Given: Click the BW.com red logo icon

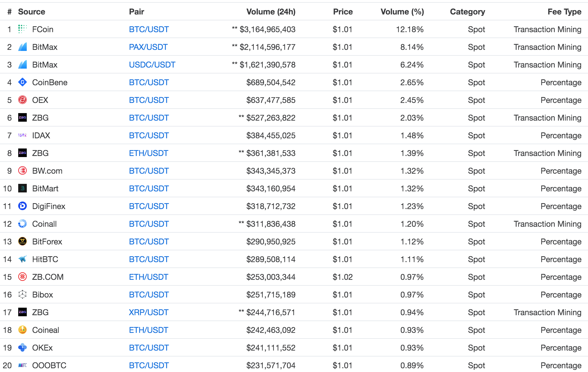Looking at the screenshot, I should coord(22,170).
